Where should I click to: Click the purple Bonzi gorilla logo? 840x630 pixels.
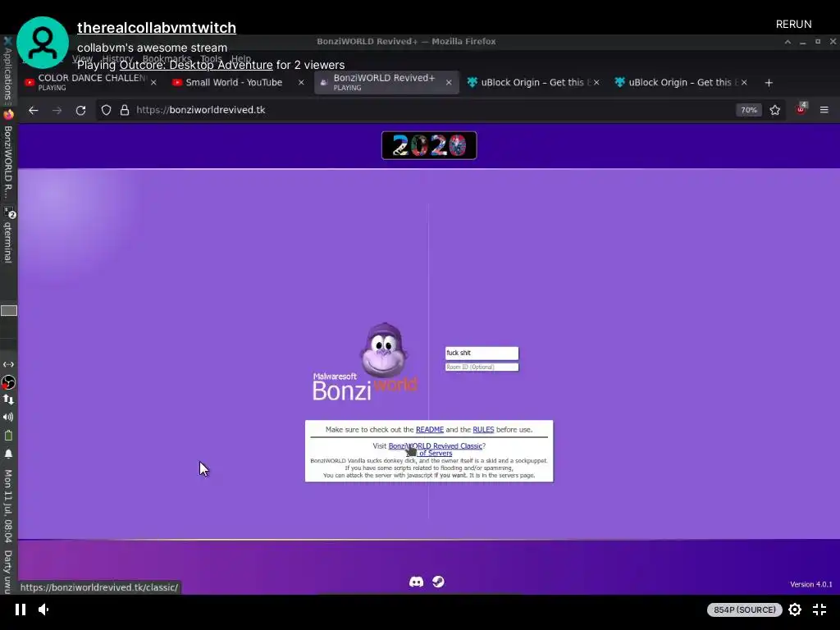[384, 350]
